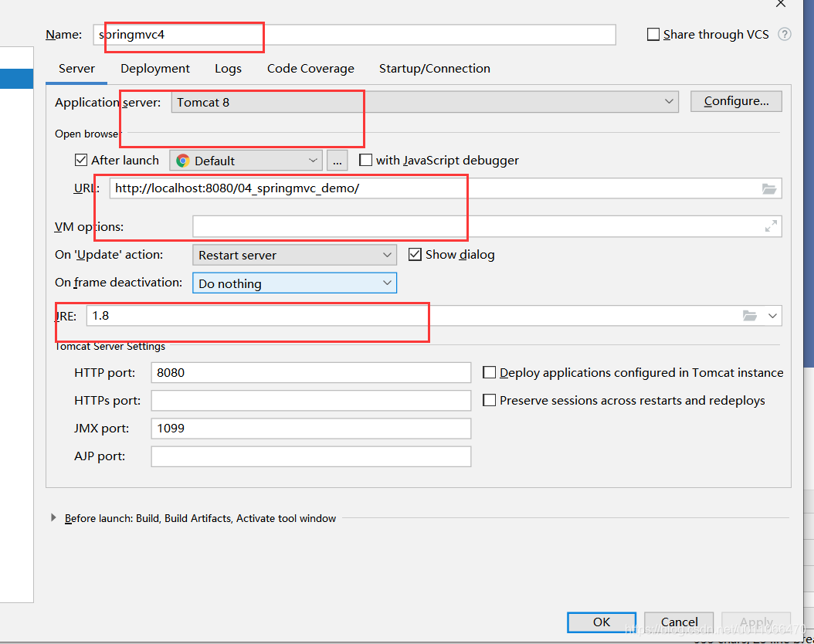Screen dimensions: 814x644
Task: Open the Application server Tomcat 8 dropdown
Action: pos(425,102)
